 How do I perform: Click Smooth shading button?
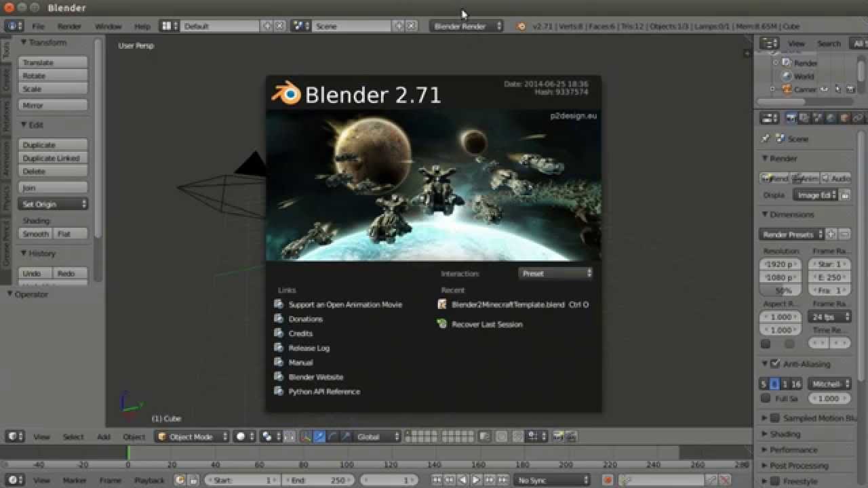pyautogui.click(x=35, y=234)
